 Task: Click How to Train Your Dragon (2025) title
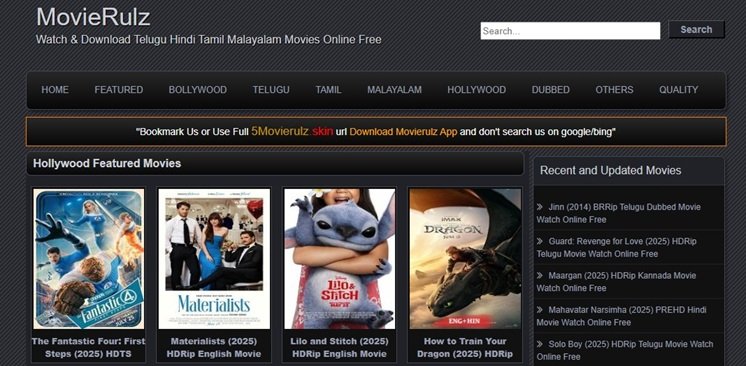coord(465,348)
